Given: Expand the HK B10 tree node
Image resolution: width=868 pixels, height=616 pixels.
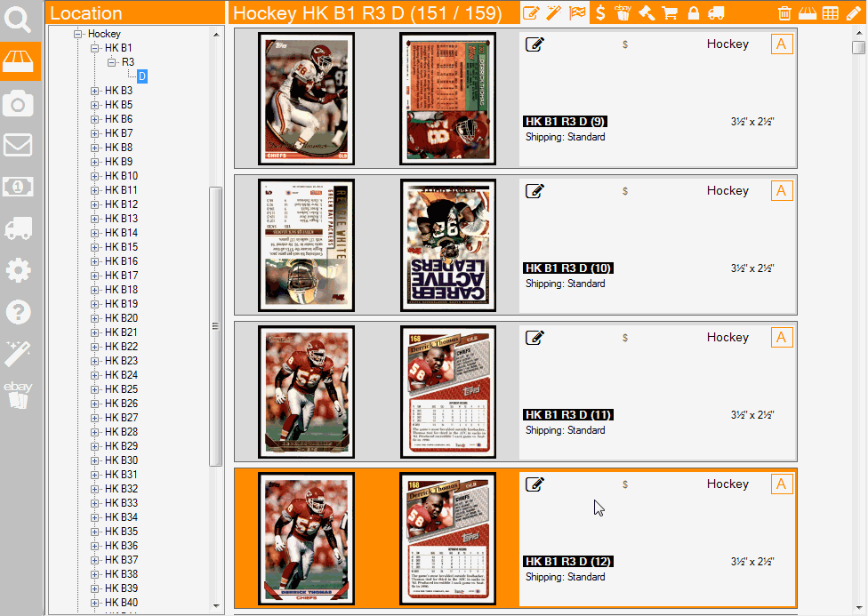Looking at the screenshot, I should click(94, 176).
